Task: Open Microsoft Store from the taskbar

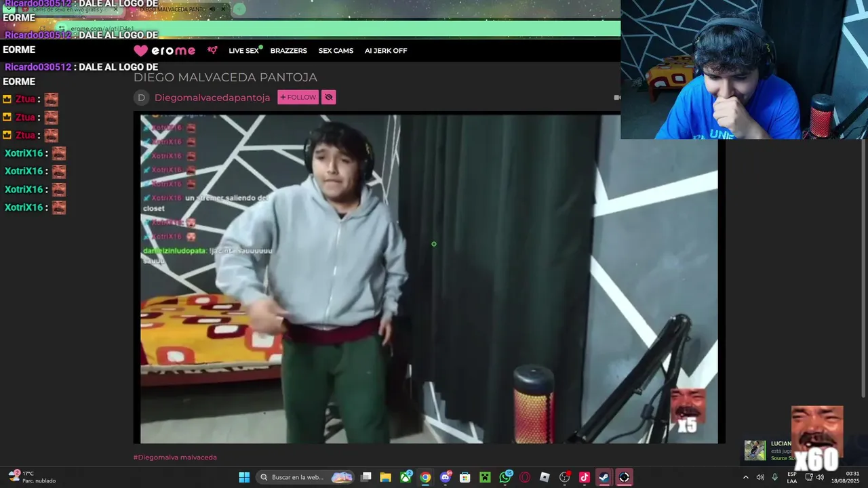Action: click(465, 477)
